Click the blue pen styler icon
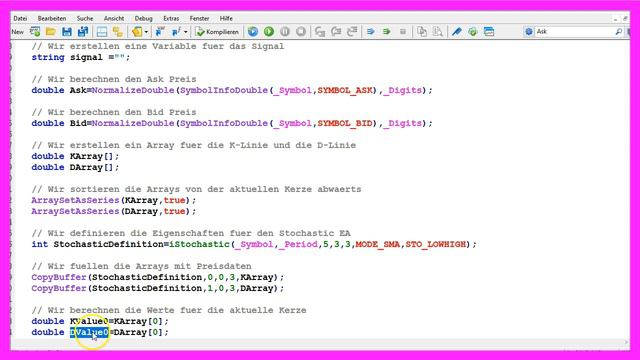Screen dimensions: 640x360 click(457, 31)
